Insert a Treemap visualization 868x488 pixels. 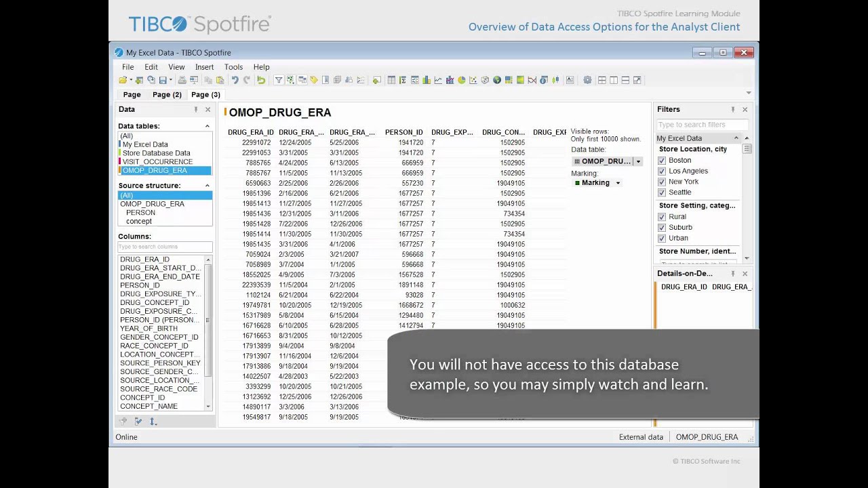point(509,80)
